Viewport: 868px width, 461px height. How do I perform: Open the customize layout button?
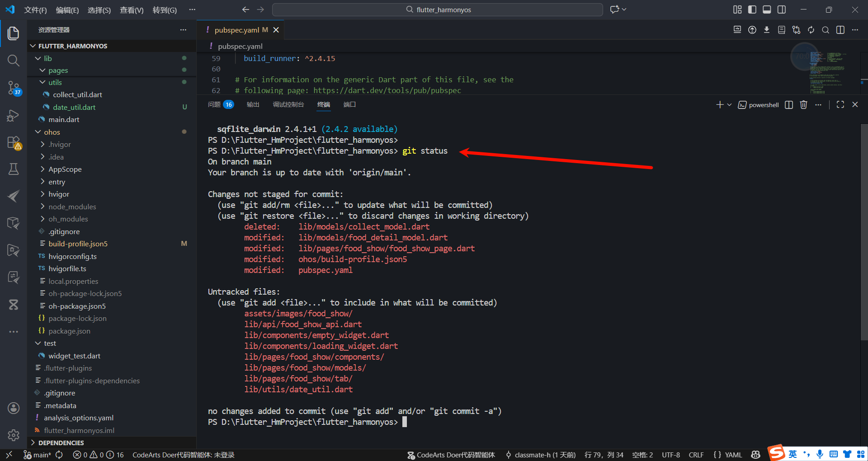737,9
